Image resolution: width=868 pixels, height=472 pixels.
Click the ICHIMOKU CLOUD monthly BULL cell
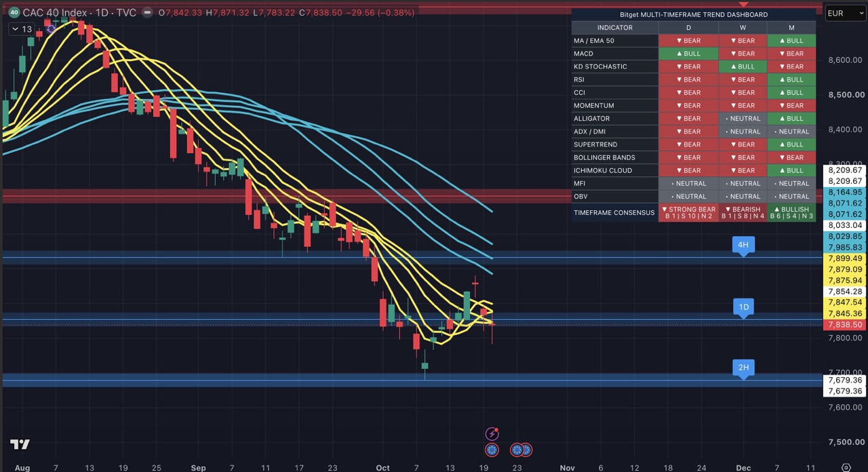click(791, 170)
